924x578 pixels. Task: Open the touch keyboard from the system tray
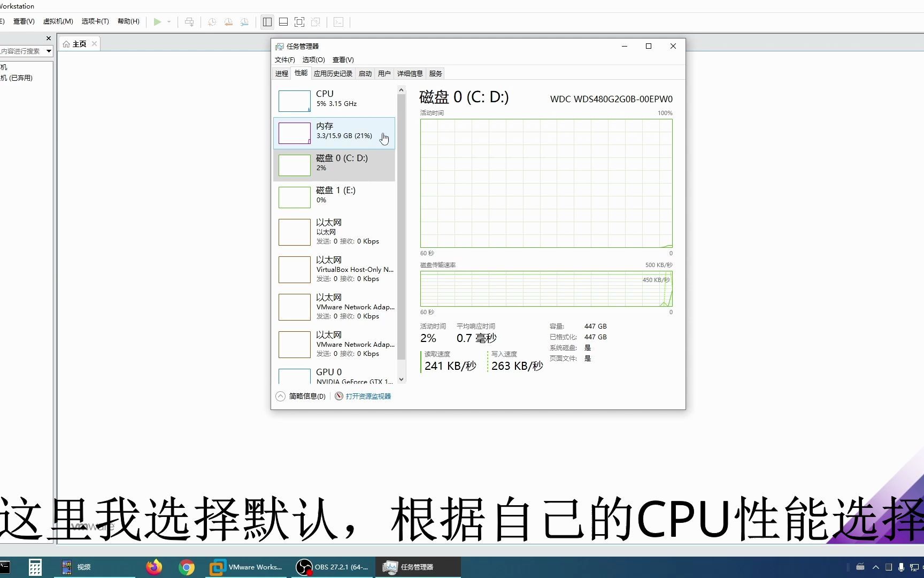point(860,567)
